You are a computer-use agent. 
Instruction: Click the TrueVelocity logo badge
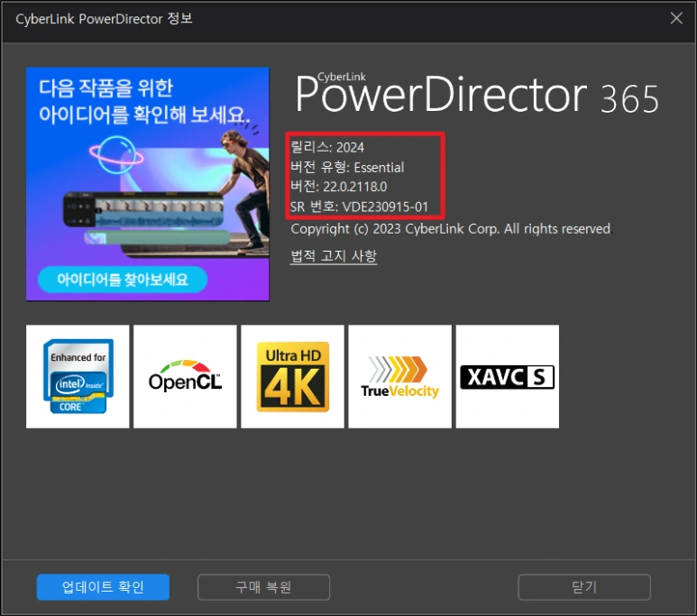pos(400,376)
